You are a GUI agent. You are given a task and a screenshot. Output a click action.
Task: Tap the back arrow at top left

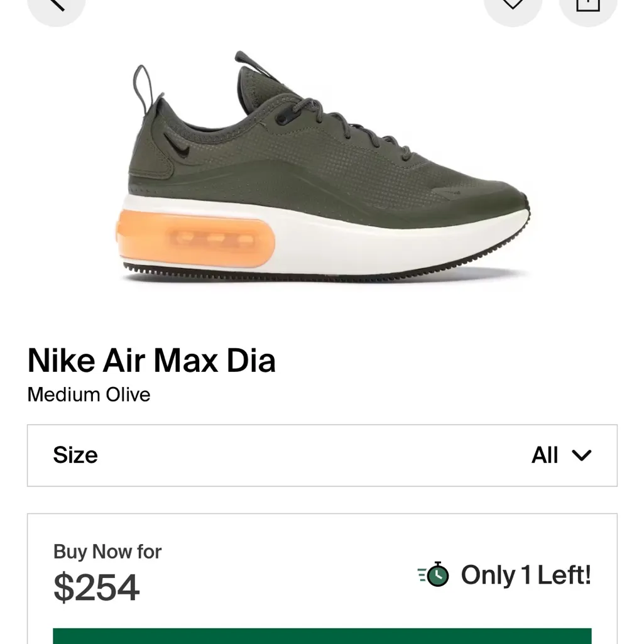(x=55, y=5)
